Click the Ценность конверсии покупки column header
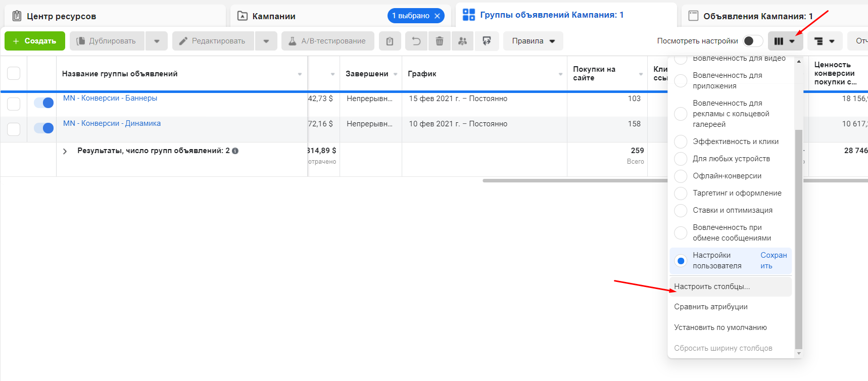 838,73
